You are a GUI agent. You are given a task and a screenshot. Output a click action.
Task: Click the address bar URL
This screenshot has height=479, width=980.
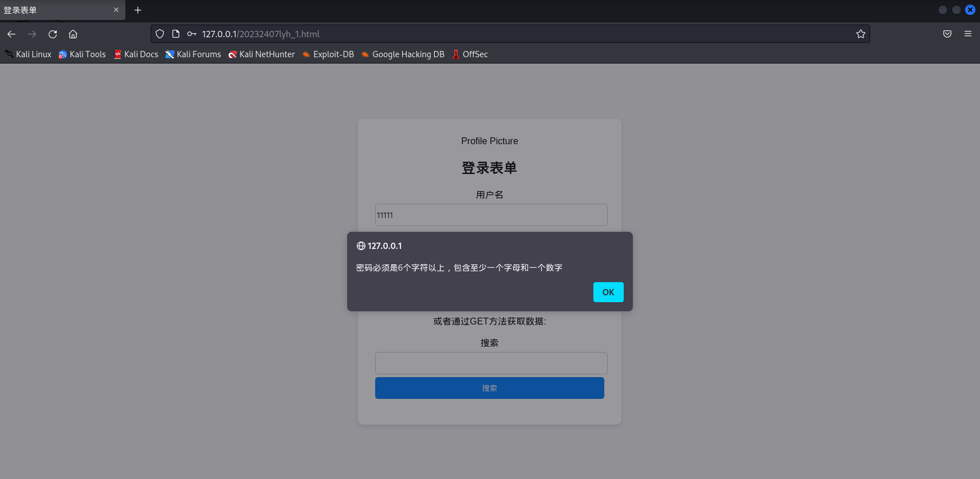(x=261, y=34)
